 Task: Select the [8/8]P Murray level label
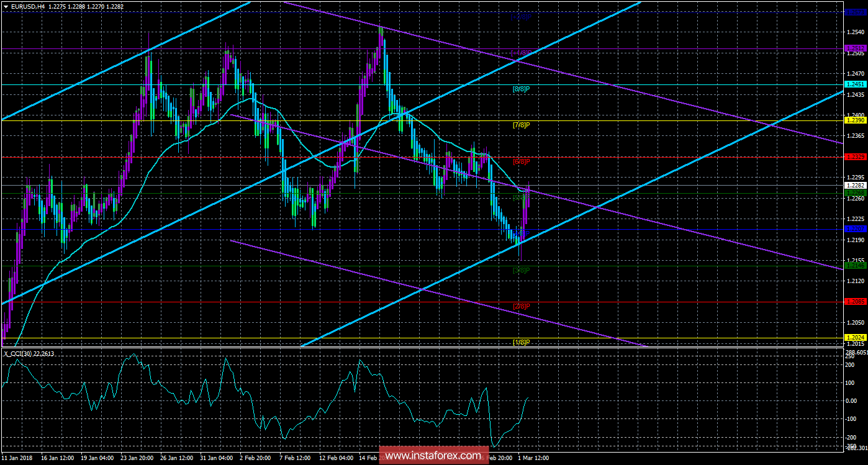pyautogui.click(x=520, y=89)
